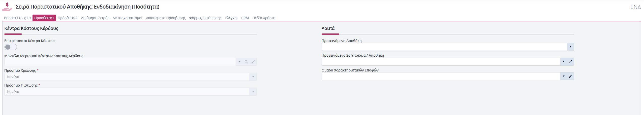
Task: Open the Πρόσημο Πίστωσης dropdown arrow
Action: pos(253,92)
